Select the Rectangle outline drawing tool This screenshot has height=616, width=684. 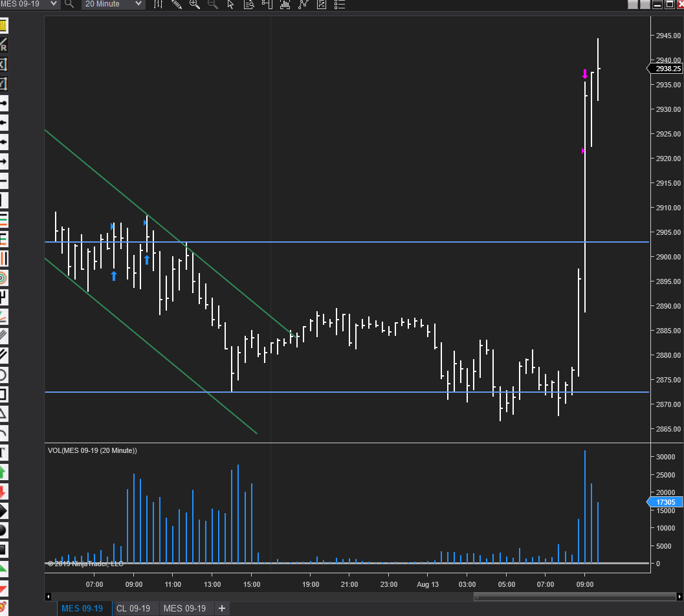3,394
